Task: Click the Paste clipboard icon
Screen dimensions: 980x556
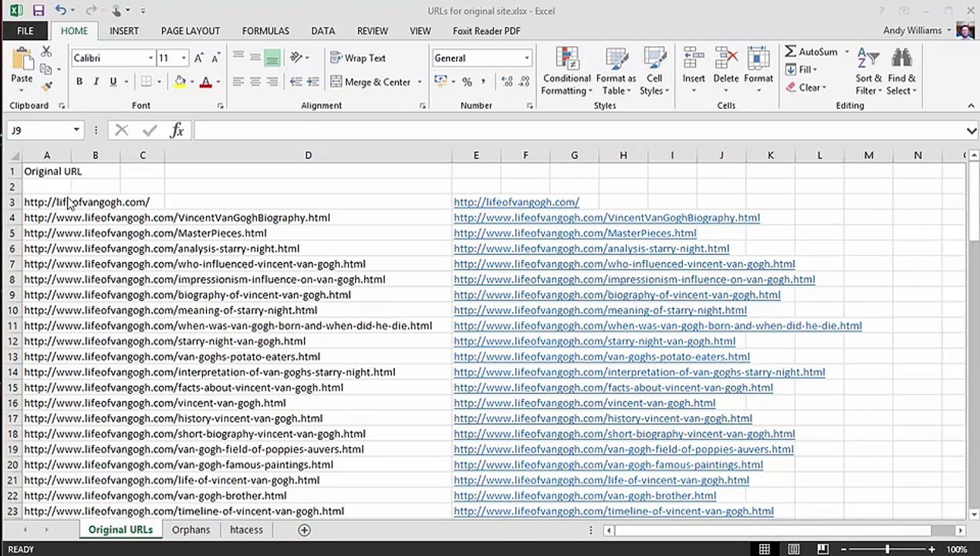Action: coord(22,60)
